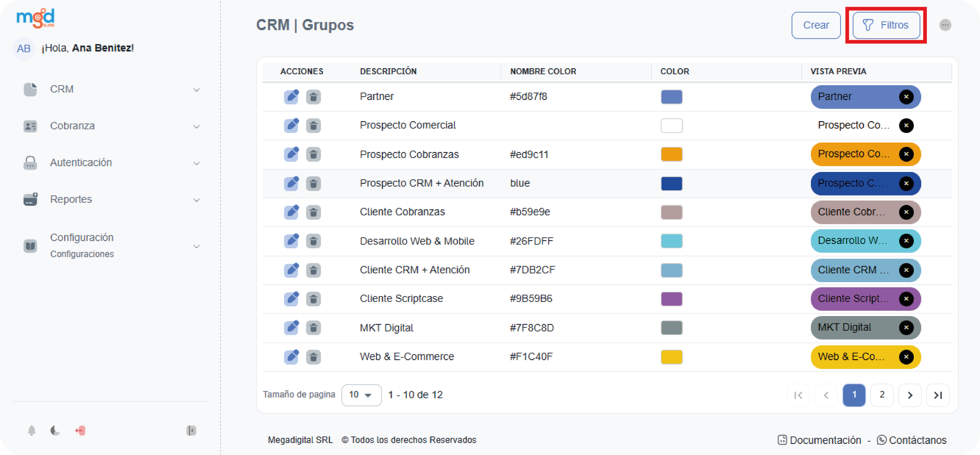Click the blue Prospecto CRM color swatch
Image resolution: width=980 pixels, height=455 pixels.
[x=671, y=183]
